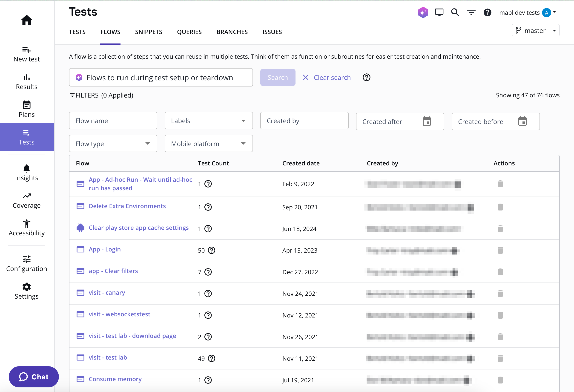Image resolution: width=574 pixels, height=392 pixels.
Task: Delete the App - Login flow via trash icon
Action: 500,250
